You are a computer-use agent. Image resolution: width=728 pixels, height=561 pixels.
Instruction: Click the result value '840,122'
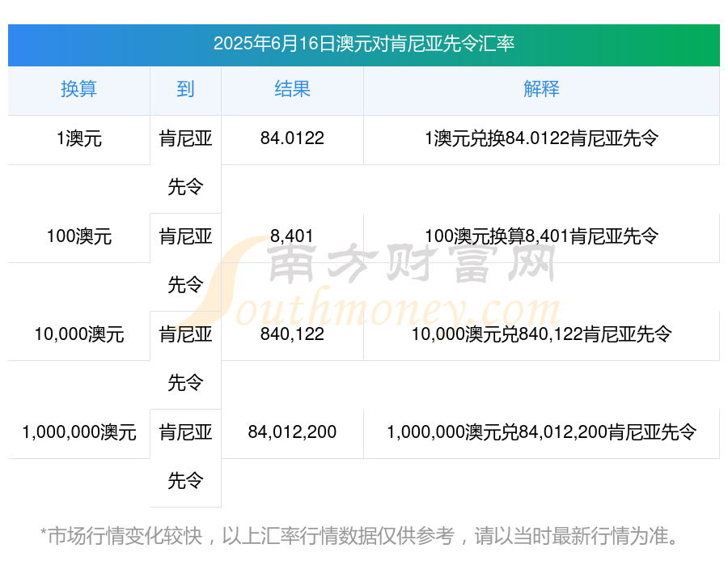(292, 334)
